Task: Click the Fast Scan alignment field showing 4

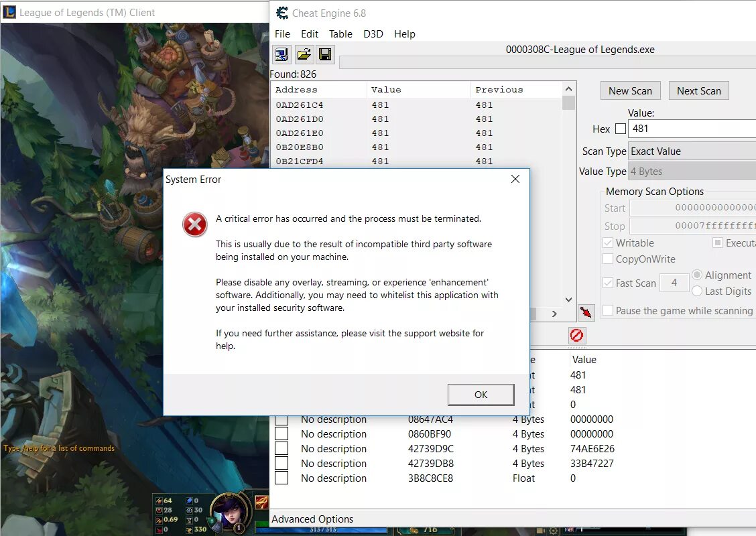Action: [674, 283]
